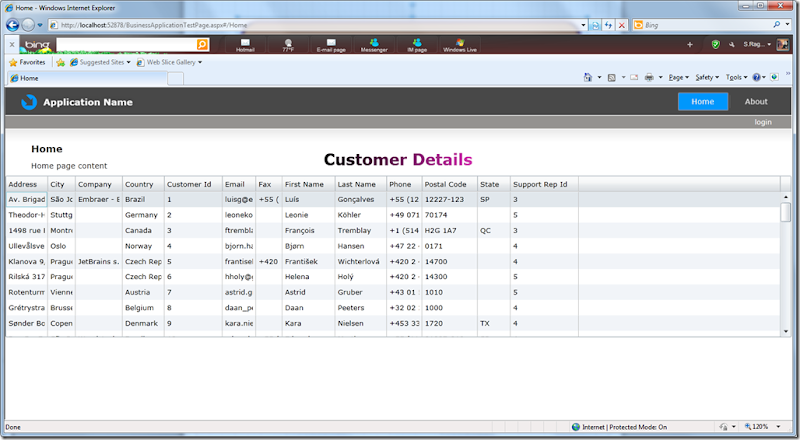The height and width of the screenshot is (440, 800).
Task: Click the grid's scroll up arrow
Action: [x=786, y=197]
